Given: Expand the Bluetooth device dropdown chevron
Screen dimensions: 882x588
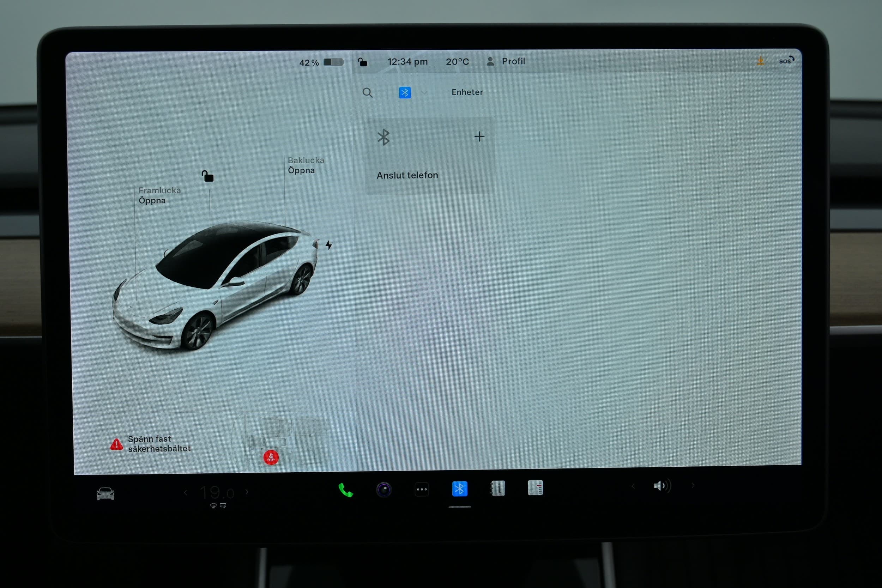Looking at the screenshot, I should [x=424, y=93].
